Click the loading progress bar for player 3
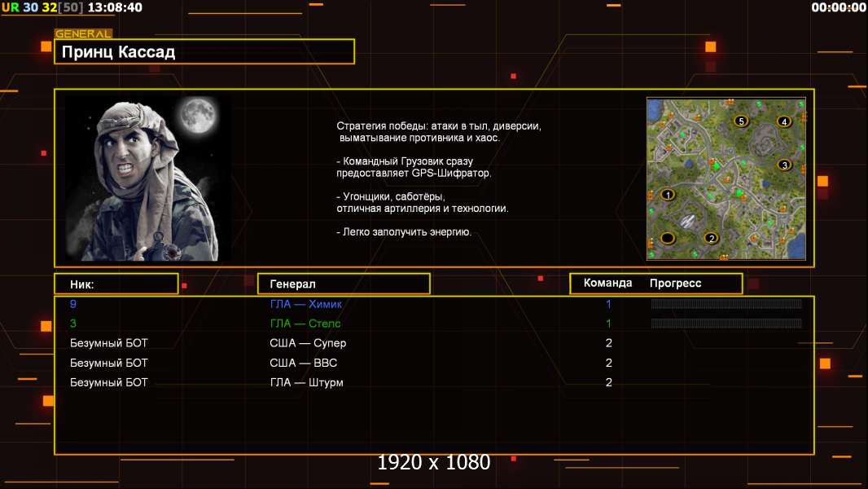The height and width of the screenshot is (489, 868). pyautogui.click(x=726, y=323)
